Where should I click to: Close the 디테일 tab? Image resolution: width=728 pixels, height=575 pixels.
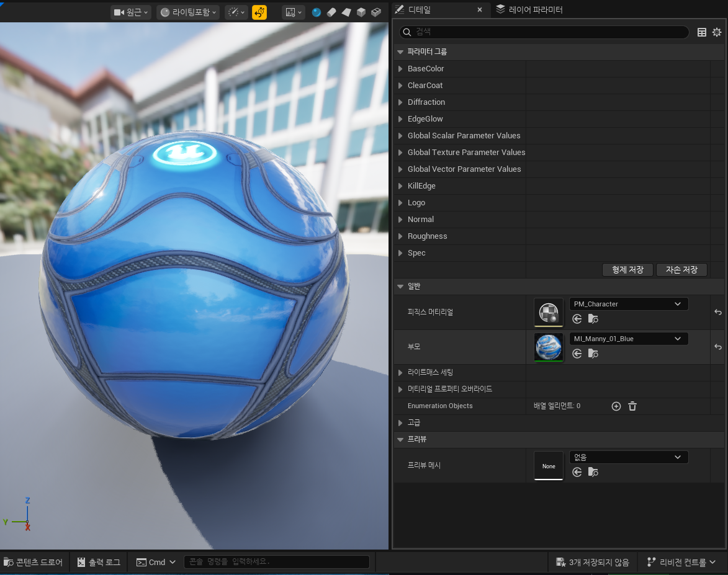(480, 9)
